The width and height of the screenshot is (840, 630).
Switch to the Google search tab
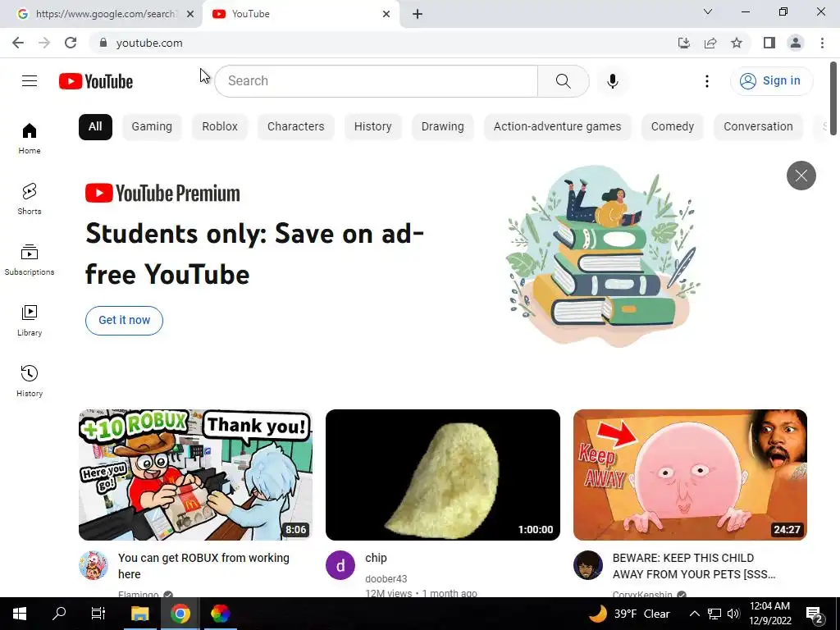(x=101, y=14)
